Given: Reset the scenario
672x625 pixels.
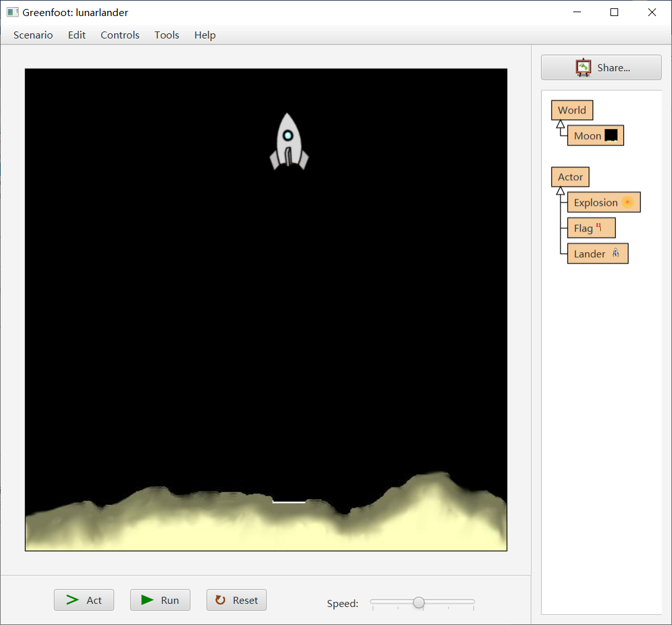Looking at the screenshot, I should [x=237, y=600].
